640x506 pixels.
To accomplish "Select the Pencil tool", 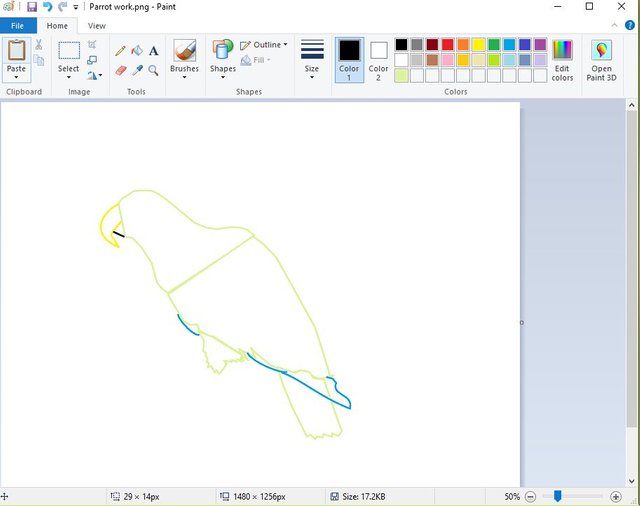I will click(120, 51).
